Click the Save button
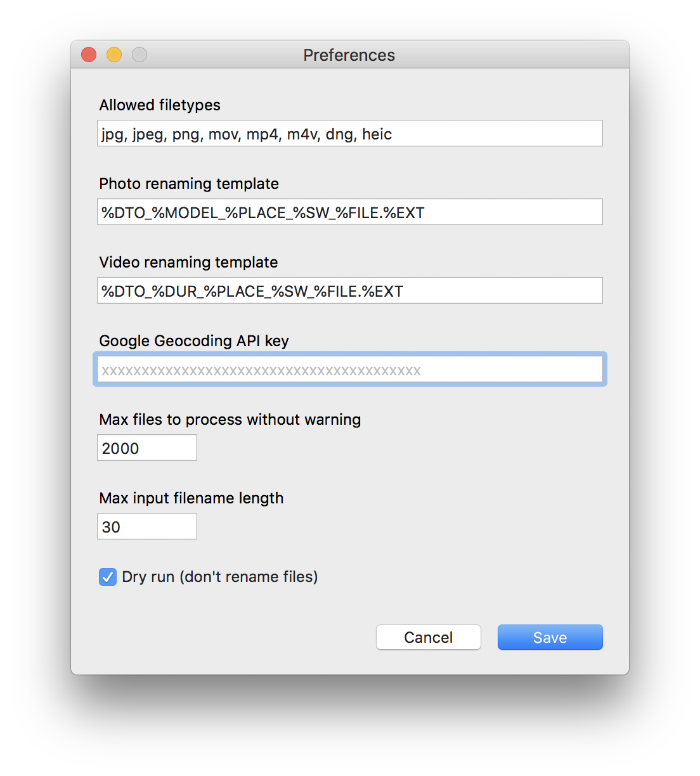 click(550, 637)
